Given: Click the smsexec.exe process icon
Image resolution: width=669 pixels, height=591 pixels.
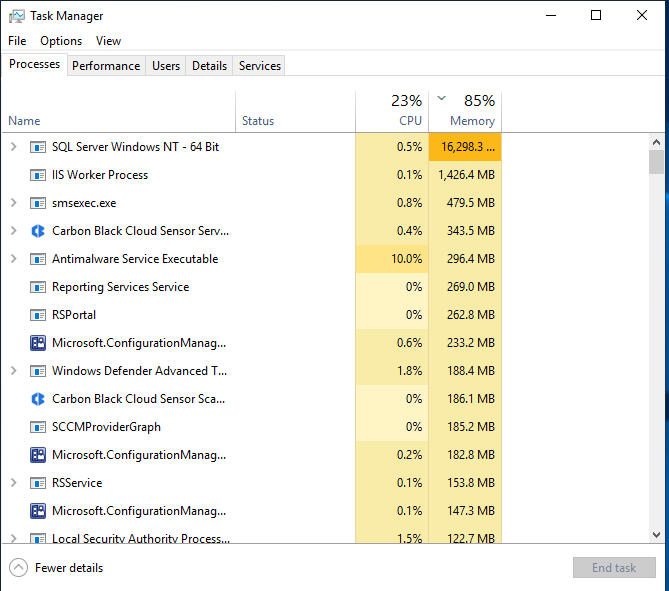Looking at the screenshot, I should click(x=38, y=203).
